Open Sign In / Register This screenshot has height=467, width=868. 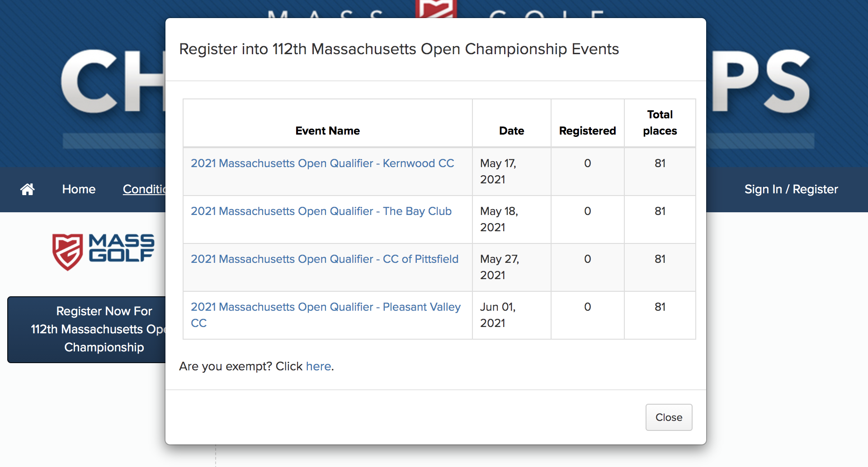tap(791, 189)
